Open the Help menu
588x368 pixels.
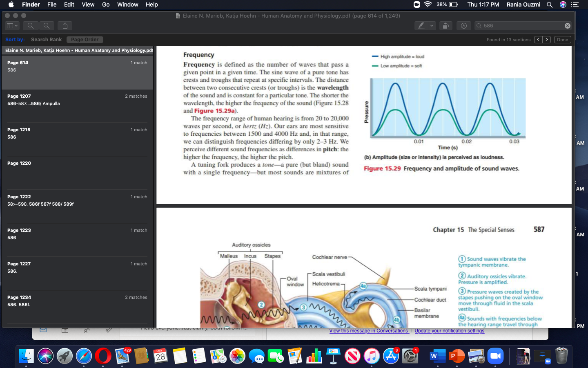coord(152,4)
